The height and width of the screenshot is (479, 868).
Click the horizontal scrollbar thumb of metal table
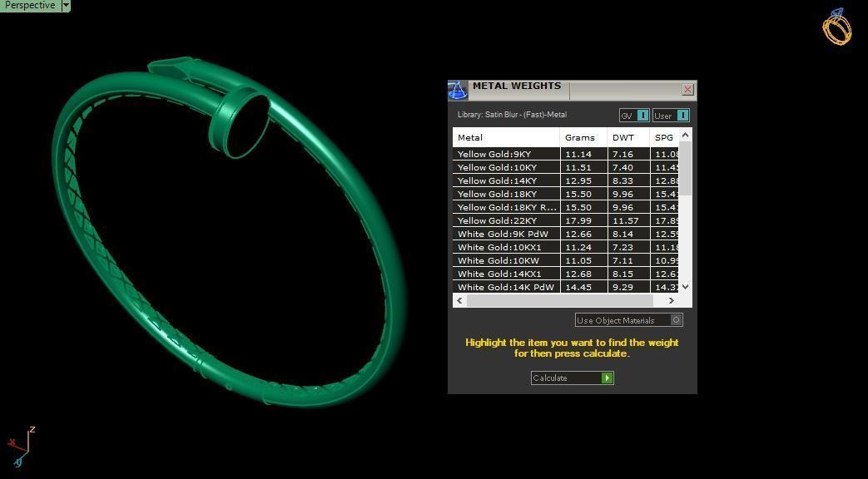(559, 300)
